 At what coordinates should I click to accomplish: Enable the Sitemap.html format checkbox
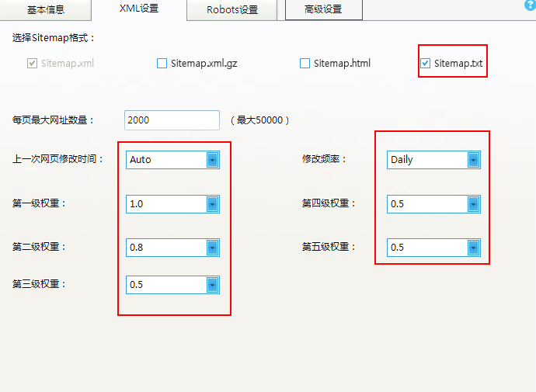305,64
